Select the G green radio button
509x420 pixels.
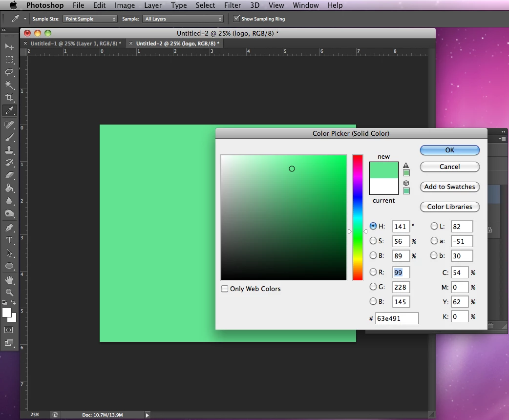tap(373, 287)
